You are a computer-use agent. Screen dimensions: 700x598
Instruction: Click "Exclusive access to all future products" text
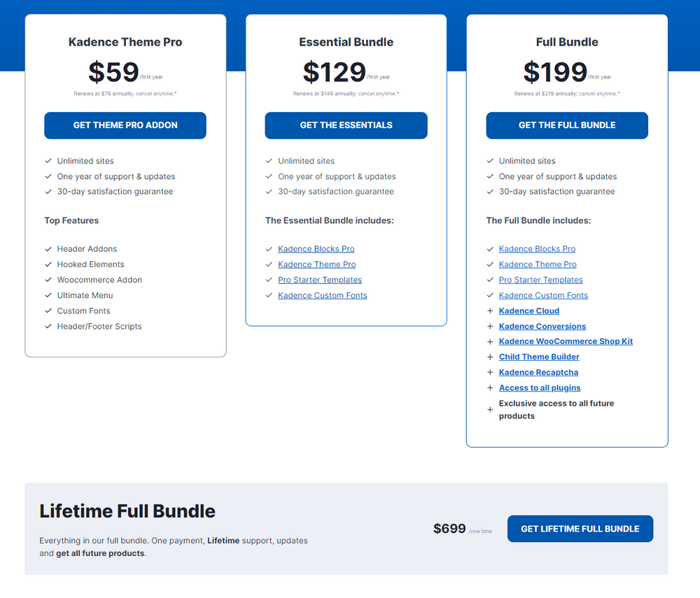[556, 409]
